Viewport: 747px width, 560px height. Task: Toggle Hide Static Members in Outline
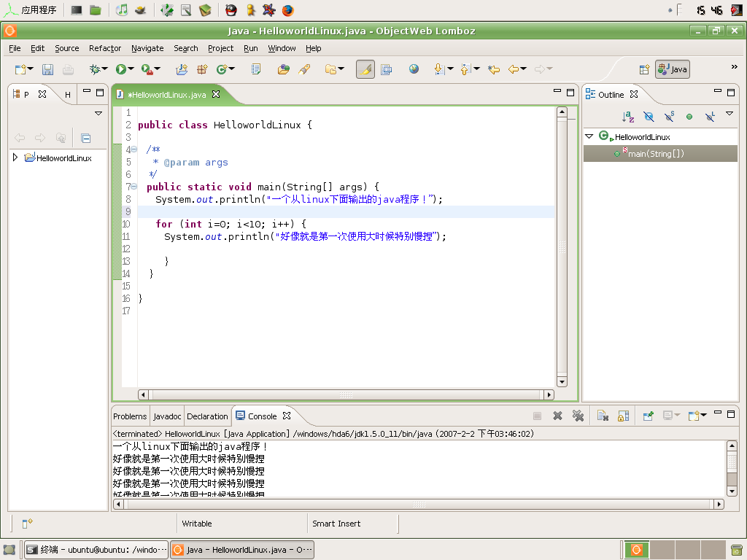pyautogui.click(x=670, y=117)
